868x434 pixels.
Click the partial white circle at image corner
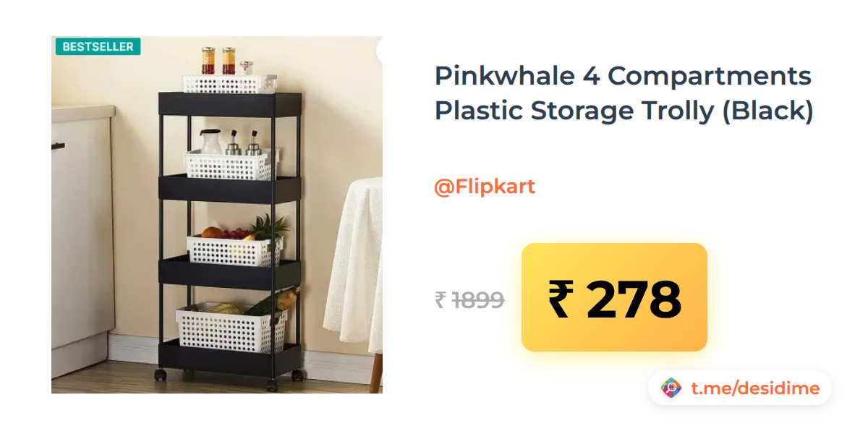[379, 51]
